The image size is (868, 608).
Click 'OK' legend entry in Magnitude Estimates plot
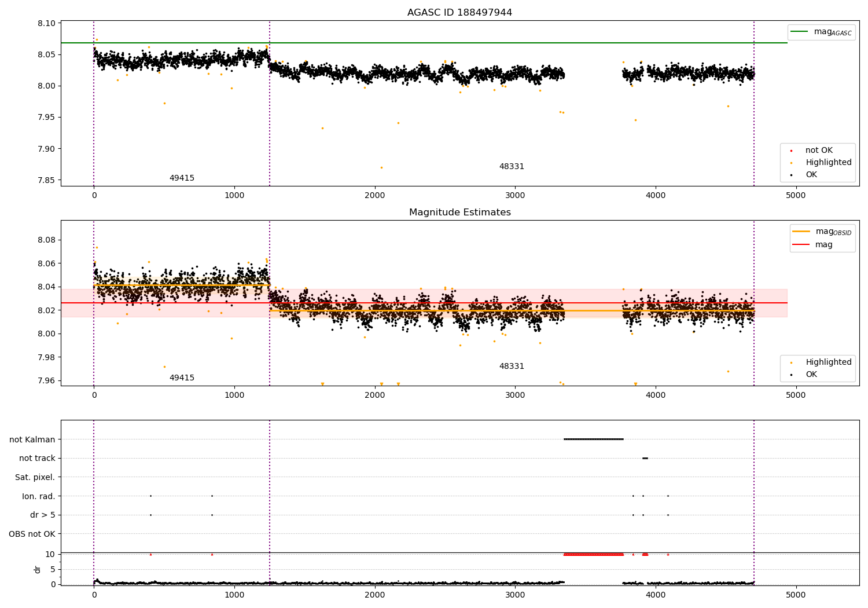coord(811,375)
